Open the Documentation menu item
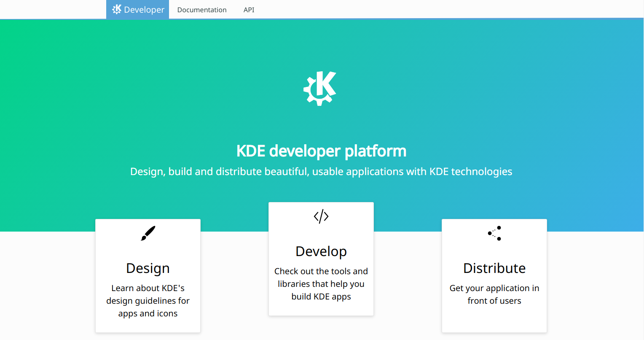This screenshot has width=644, height=340. (x=202, y=10)
